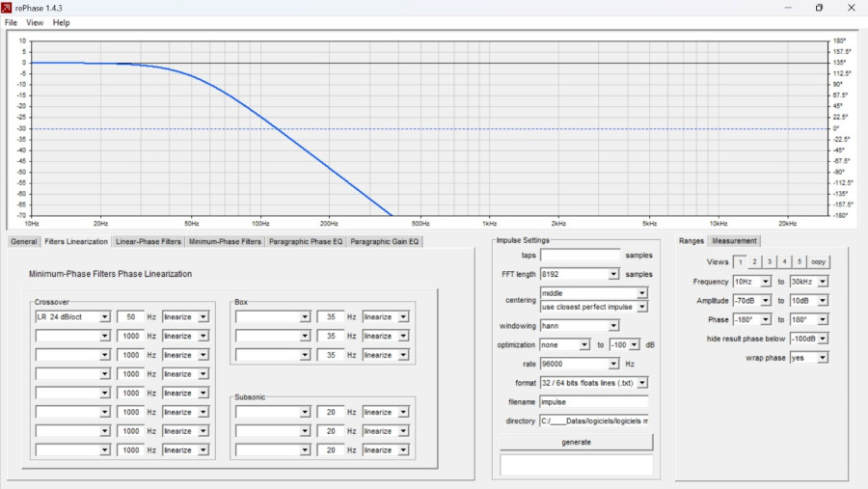868x489 pixels.
Task: Open the File menu
Action: (11, 23)
